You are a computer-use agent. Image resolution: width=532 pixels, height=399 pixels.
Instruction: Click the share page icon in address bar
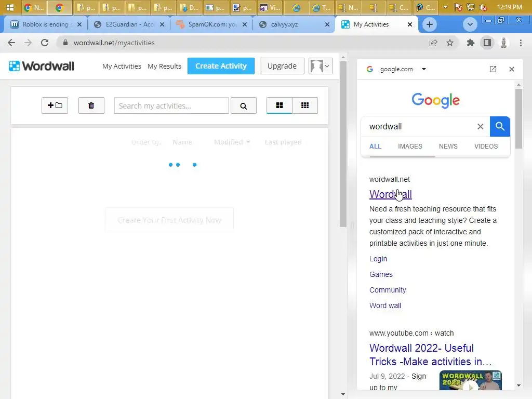[x=433, y=43]
